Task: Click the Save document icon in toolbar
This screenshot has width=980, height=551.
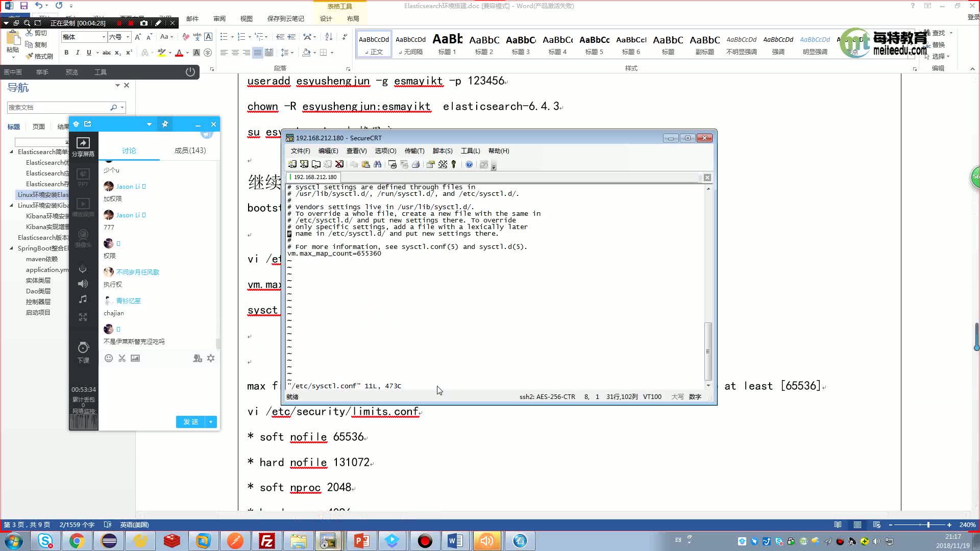Action: pos(24,6)
